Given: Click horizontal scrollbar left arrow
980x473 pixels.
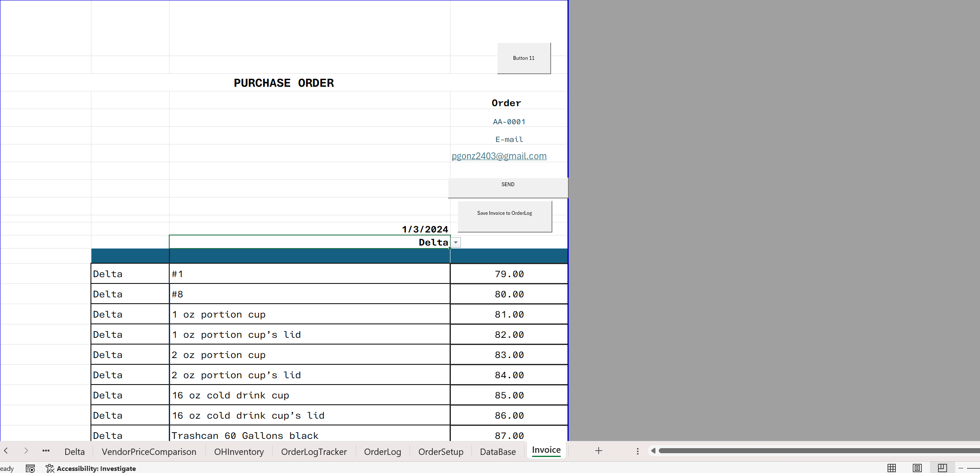Looking at the screenshot, I should point(653,451).
